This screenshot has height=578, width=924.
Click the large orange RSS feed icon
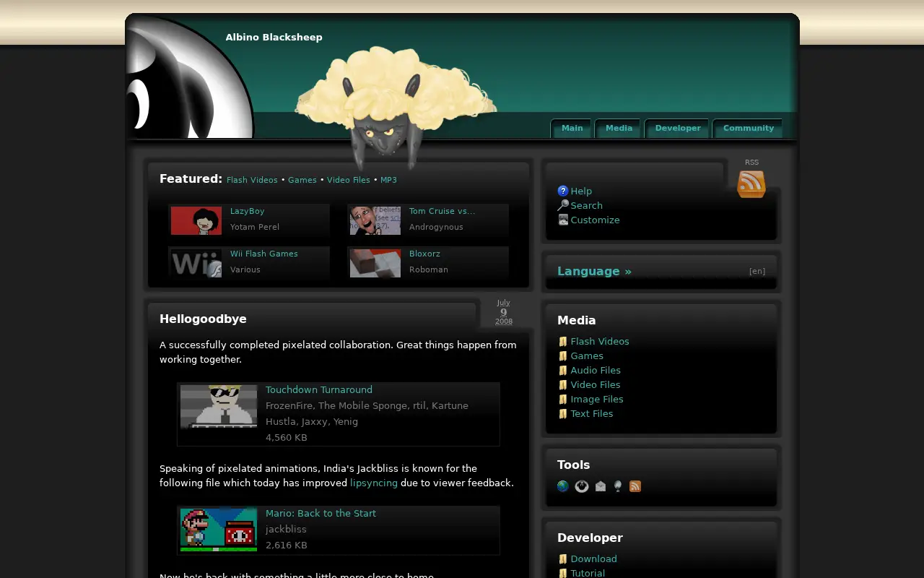coord(751,184)
